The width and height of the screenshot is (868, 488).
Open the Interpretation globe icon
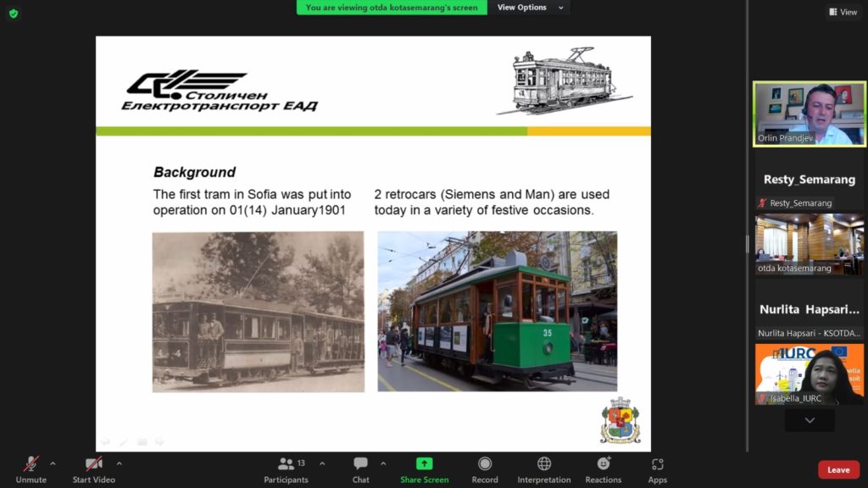(x=544, y=464)
